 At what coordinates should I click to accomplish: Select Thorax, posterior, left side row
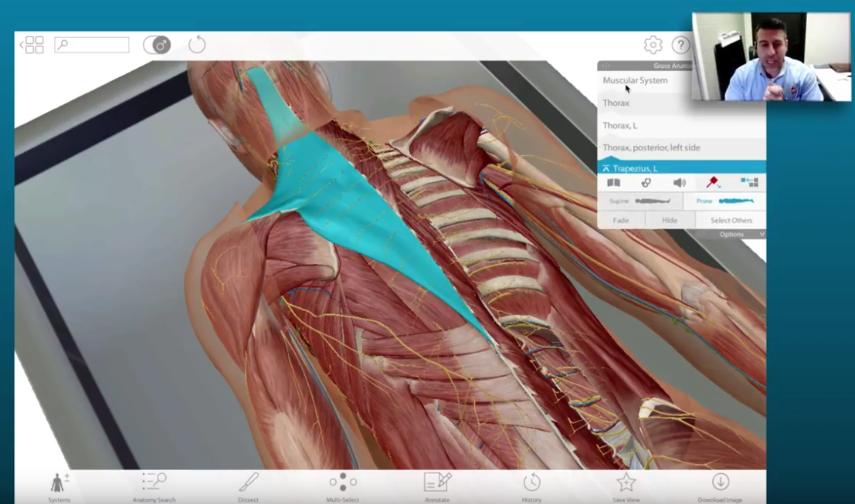click(x=681, y=147)
